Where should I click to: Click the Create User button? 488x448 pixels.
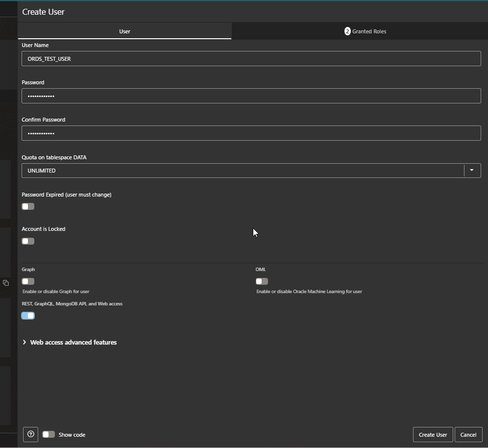[x=433, y=434]
